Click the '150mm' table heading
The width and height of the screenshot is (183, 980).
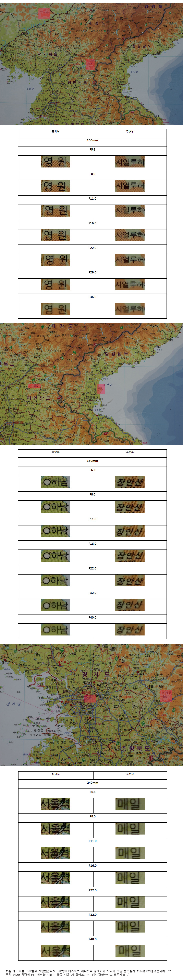pos(92,461)
